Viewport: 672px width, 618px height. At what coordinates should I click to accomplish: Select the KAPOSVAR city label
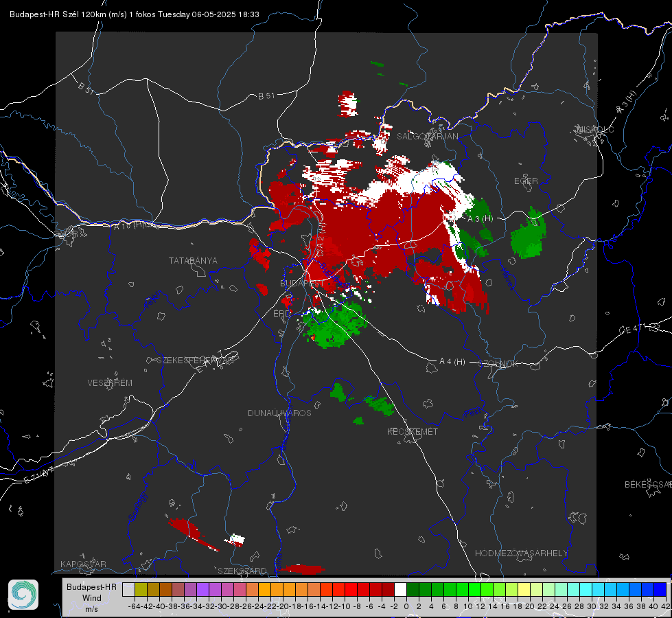tap(83, 564)
